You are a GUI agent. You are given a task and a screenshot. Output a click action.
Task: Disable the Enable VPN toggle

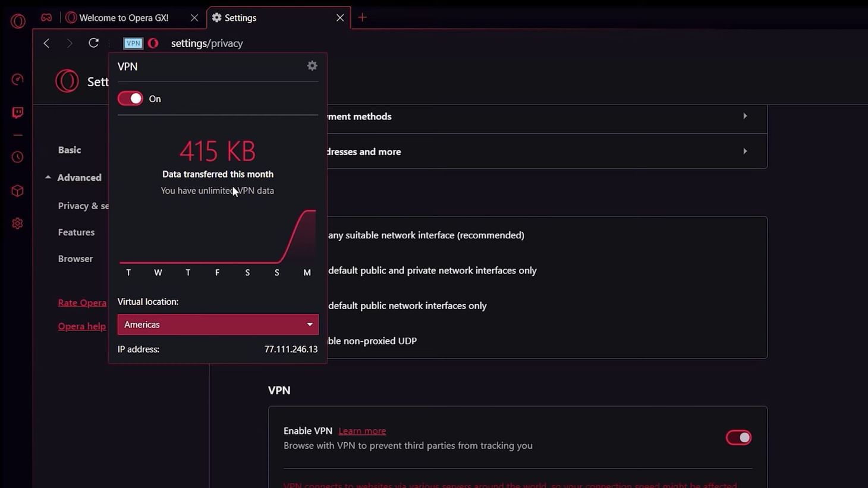click(x=738, y=437)
